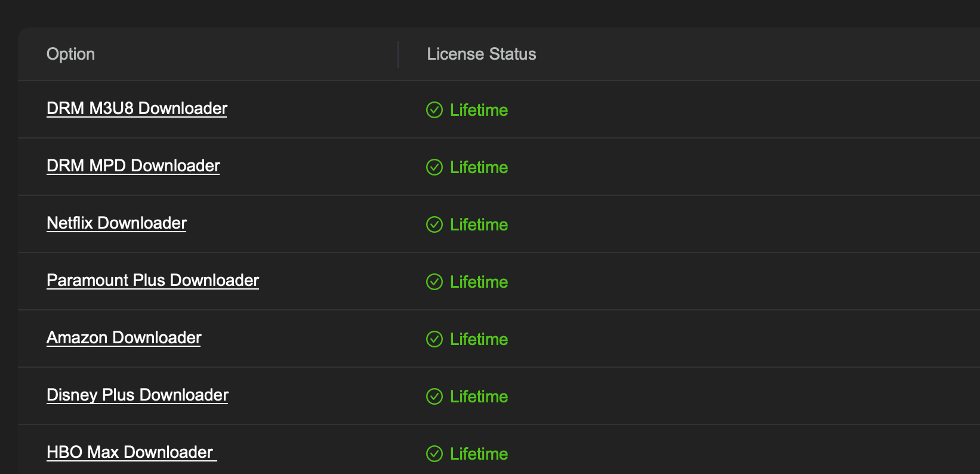
Task: Open the Disney Plus Downloader link
Action: point(137,395)
